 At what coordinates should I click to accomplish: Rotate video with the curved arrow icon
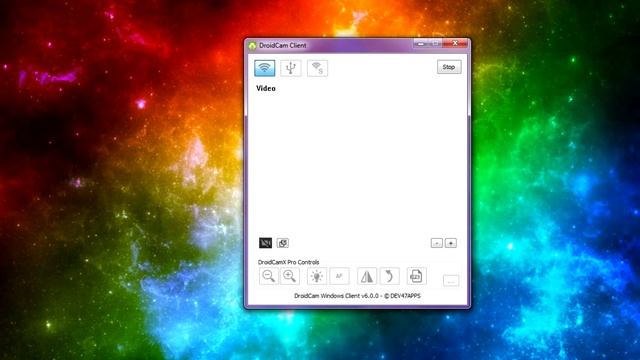pyautogui.click(x=389, y=276)
